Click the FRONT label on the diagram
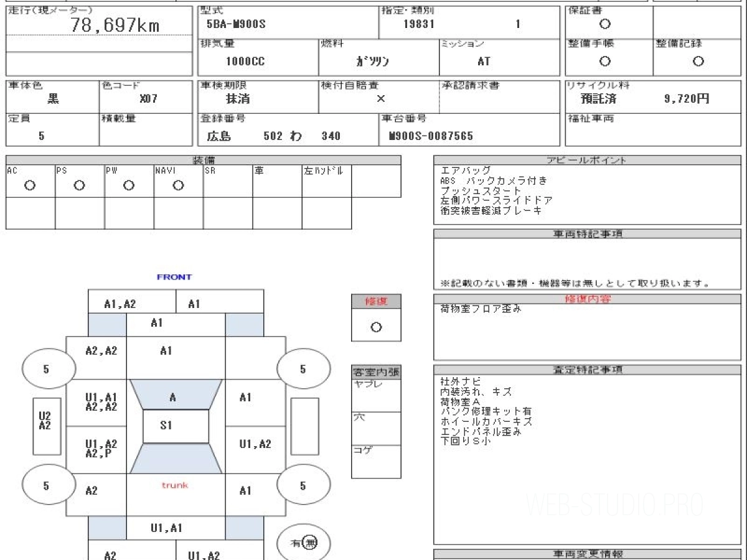This screenshot has height=560, width=747. click(174, 277)
